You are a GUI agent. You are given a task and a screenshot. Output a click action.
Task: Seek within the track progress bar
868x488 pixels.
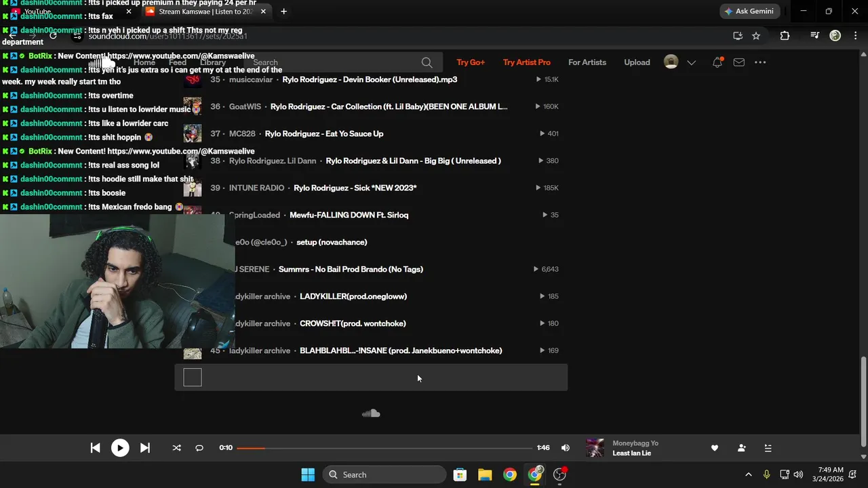384,448
